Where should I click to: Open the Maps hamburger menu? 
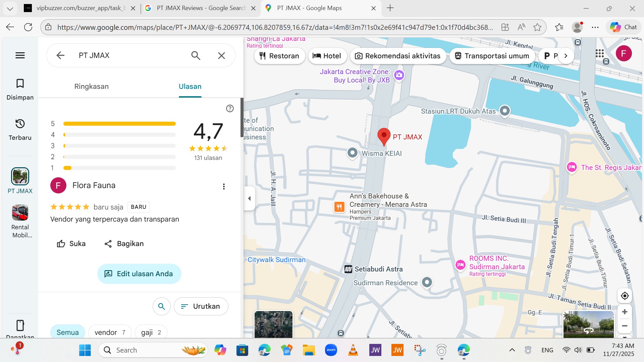click(20, 55)
